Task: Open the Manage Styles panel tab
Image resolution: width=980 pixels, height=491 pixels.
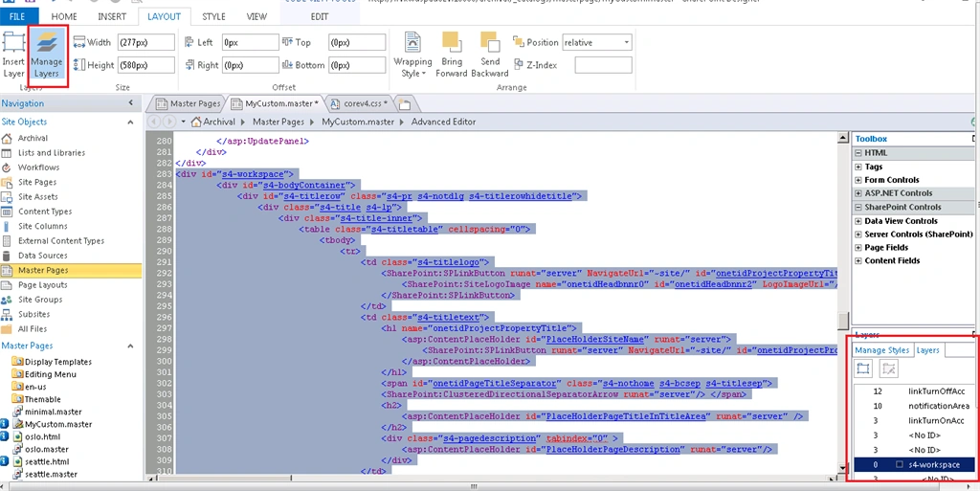Action: point(881,350)
